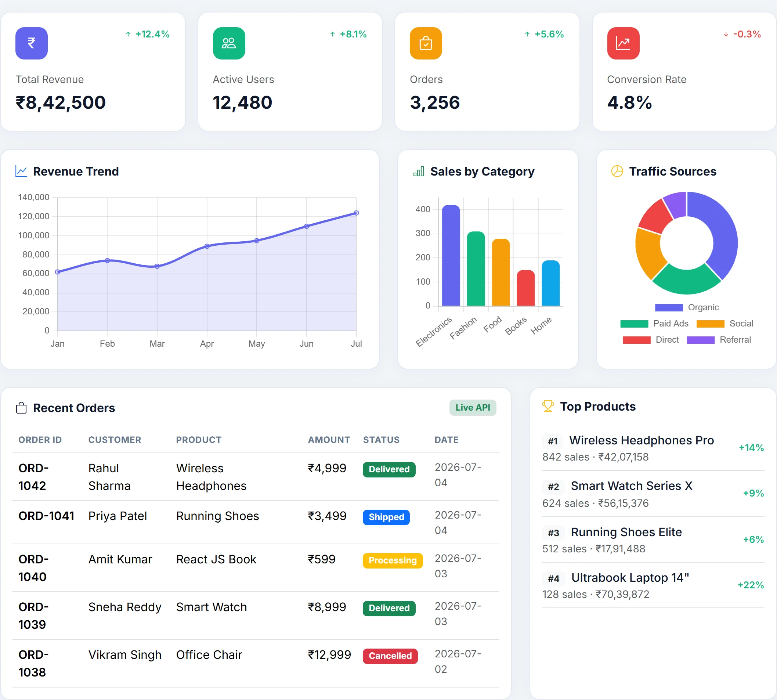Viewport: 777px width, 700px height.
Task: Click the PRODUCT column header
Action: 199,440
